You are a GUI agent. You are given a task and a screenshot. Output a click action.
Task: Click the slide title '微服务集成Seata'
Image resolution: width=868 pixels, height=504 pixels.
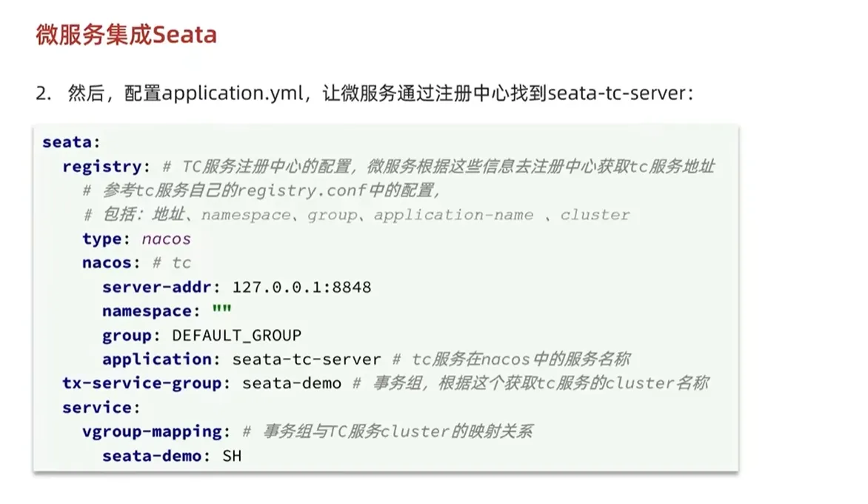click(126, 35)
